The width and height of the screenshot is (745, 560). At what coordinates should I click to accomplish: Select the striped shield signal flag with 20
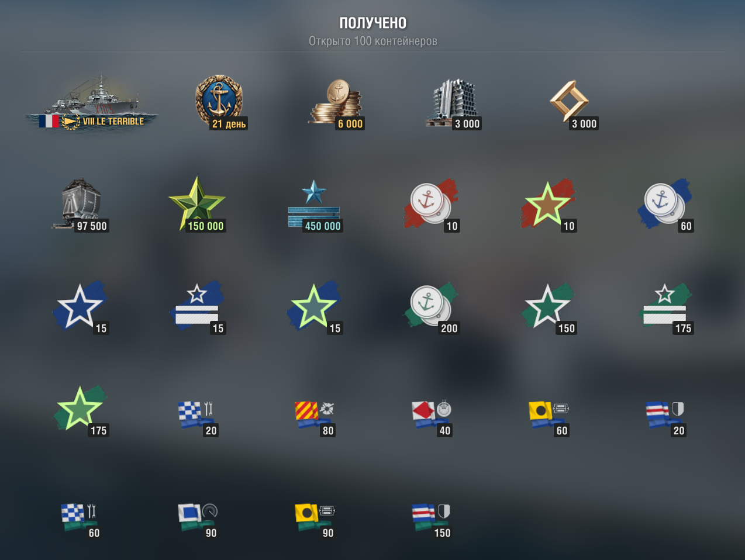(665, 418)
